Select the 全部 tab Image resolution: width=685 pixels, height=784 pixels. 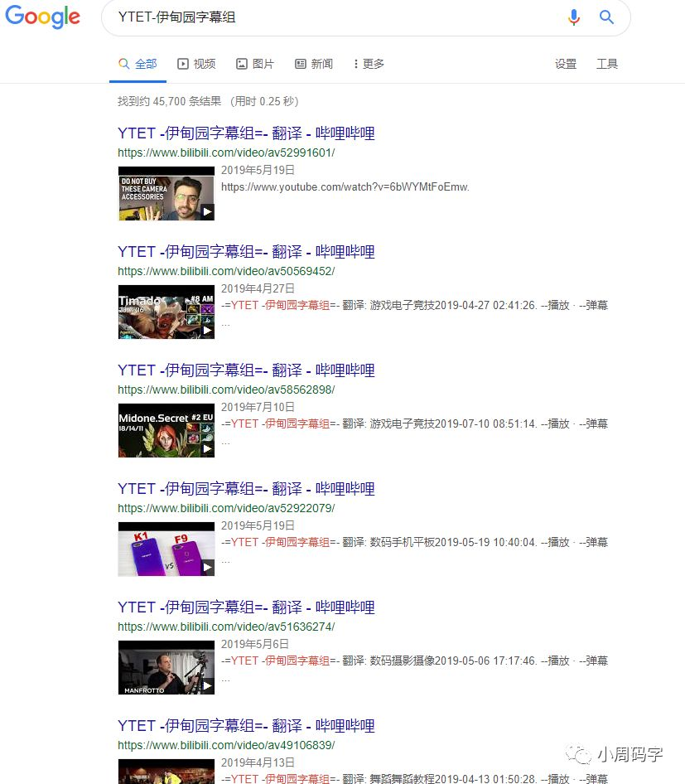pyautogui.click(x=137, y=64)
